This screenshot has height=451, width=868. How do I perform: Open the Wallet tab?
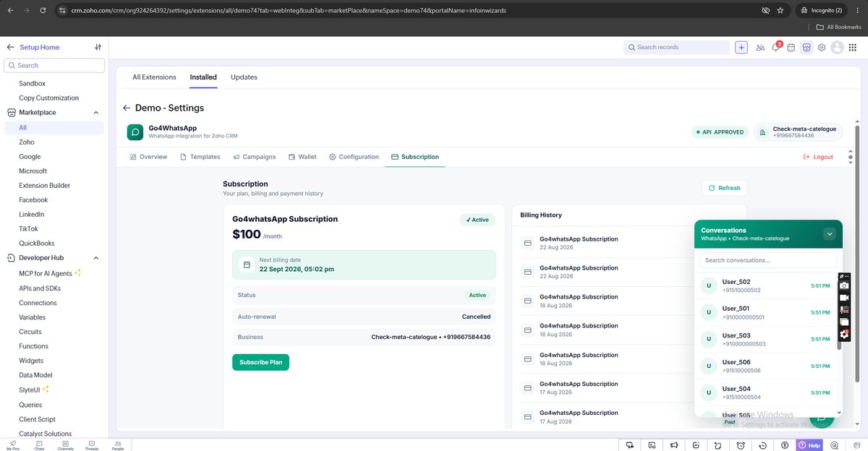[x=302, y=157]
